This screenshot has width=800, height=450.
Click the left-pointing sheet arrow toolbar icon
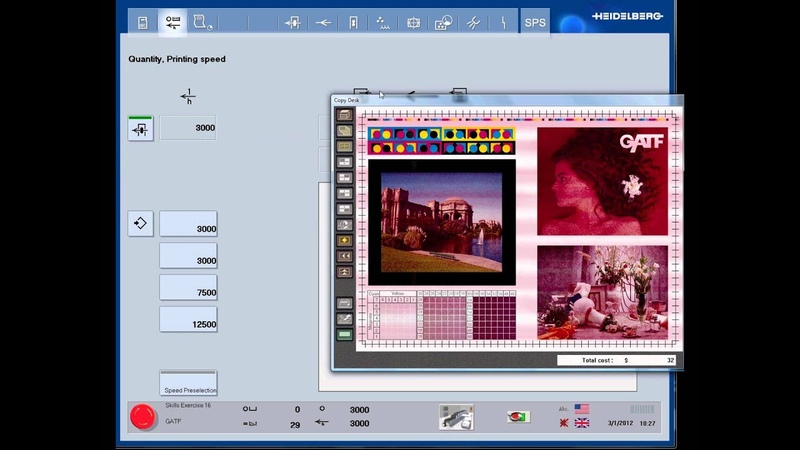tap(323, 22)
